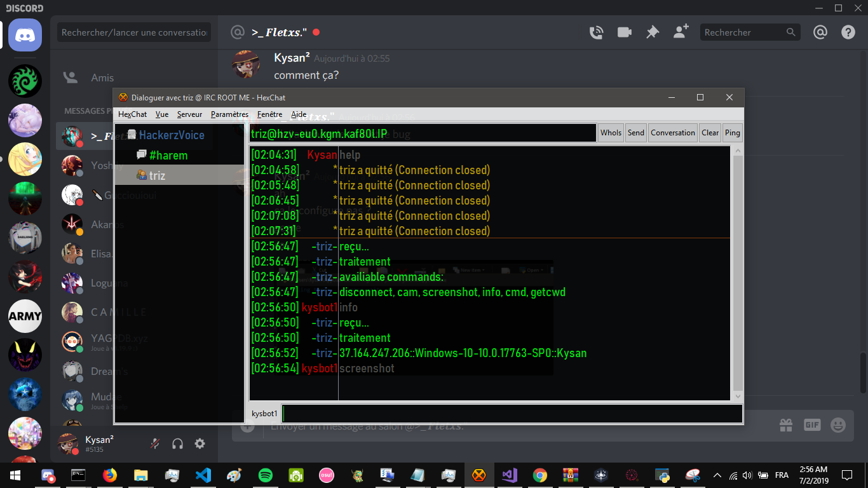Open Command Prompt from taskbar
Image resolution: width=868 pixels, height=488 pixels.
coord(79,475)
